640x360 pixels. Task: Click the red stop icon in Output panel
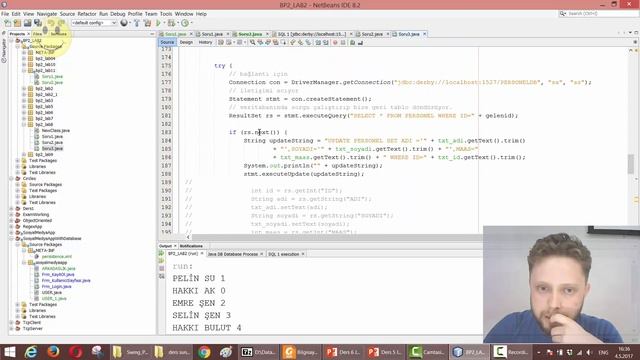pyautogui.click(x=162, y=269)
